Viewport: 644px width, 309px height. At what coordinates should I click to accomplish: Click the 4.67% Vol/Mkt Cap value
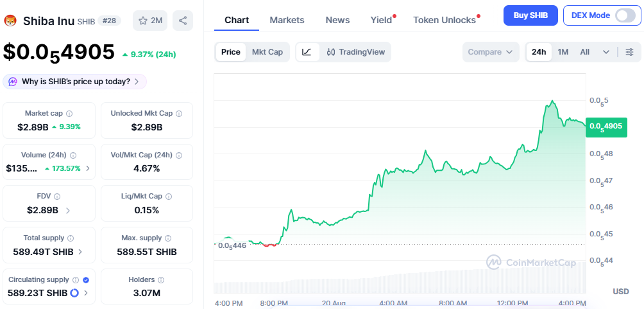tap(147, 168)
